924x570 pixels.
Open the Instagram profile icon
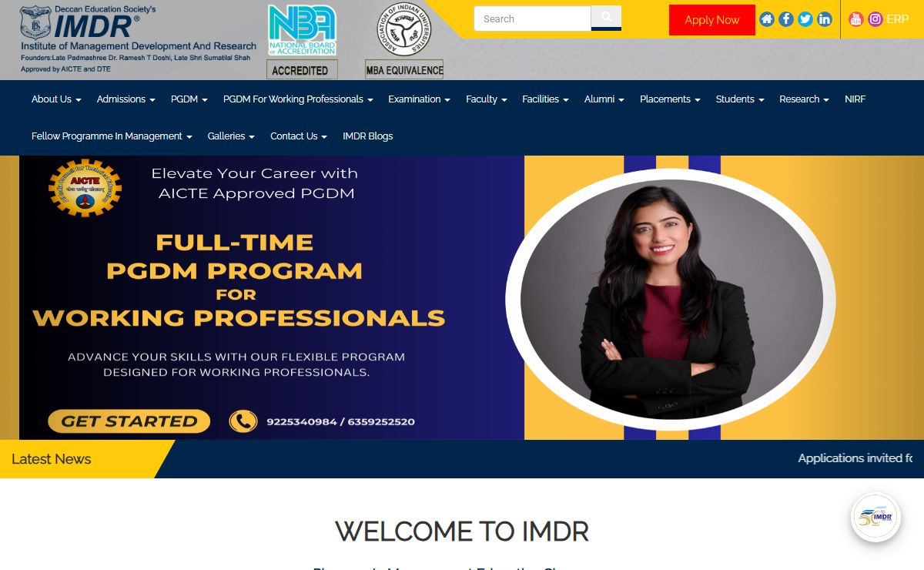[875, 19]
